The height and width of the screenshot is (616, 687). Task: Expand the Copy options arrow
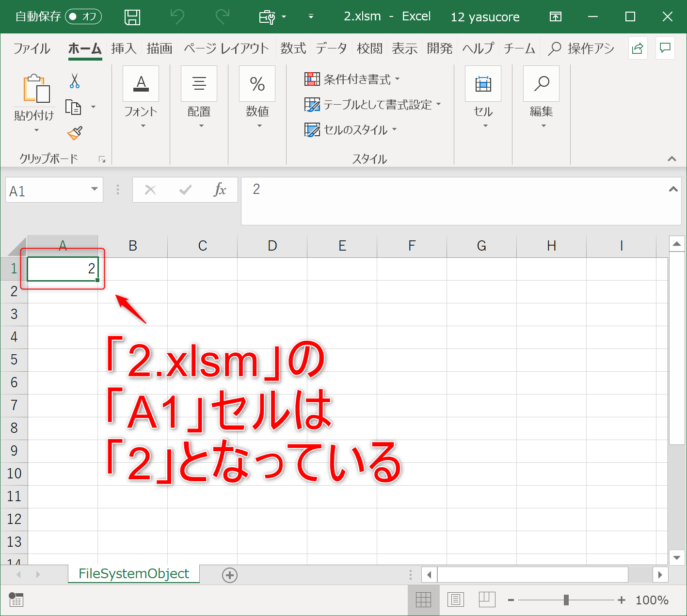point(94,107)
